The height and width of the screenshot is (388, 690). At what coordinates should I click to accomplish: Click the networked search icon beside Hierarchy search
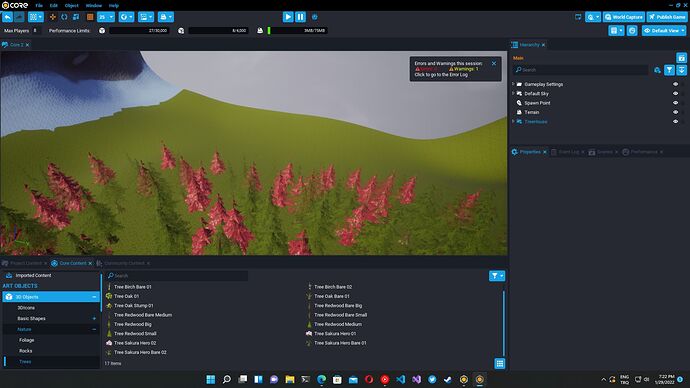point(657,70)
